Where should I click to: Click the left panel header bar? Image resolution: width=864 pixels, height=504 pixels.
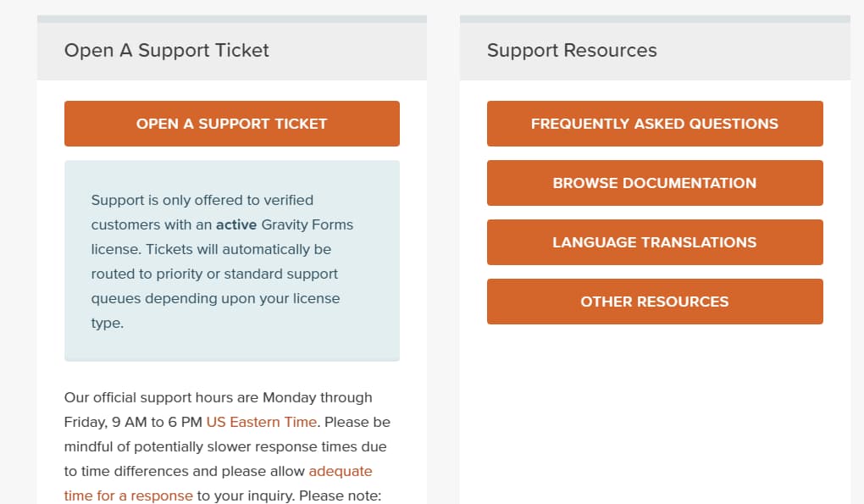pos(231,48)
